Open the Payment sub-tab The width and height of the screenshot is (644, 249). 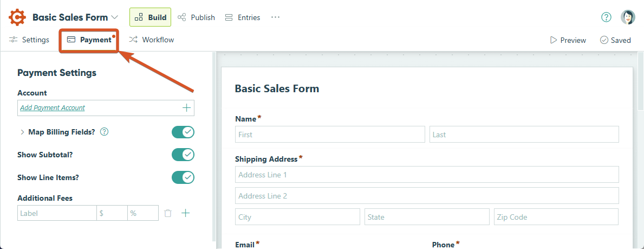coord(89,40)
